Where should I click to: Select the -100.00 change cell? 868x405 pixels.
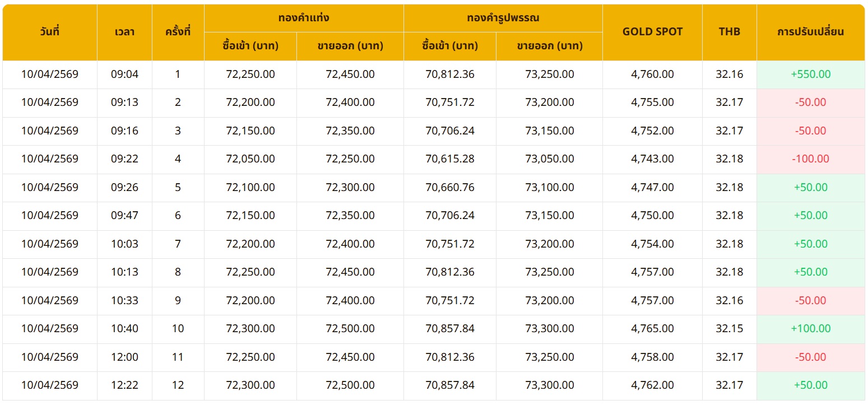click(x=810, y=159)
